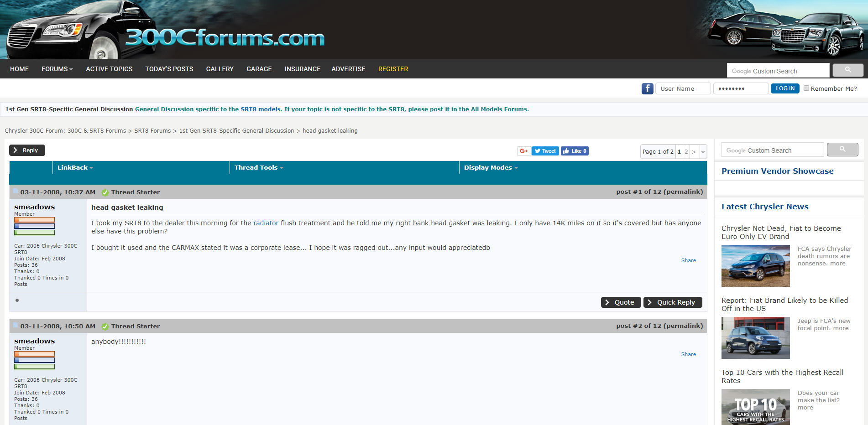
Task: Click the radiator keyword link
Action: (x=266, y=223)
